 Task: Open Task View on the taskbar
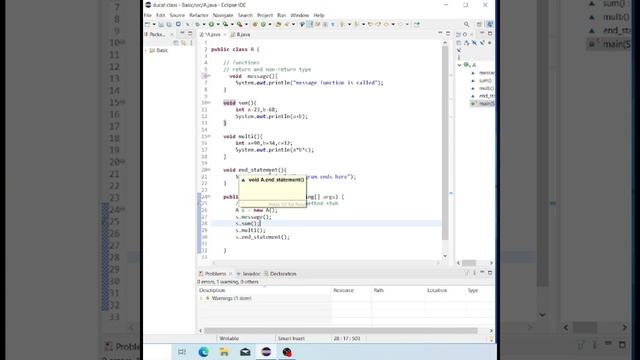click(x=182, y=352)
